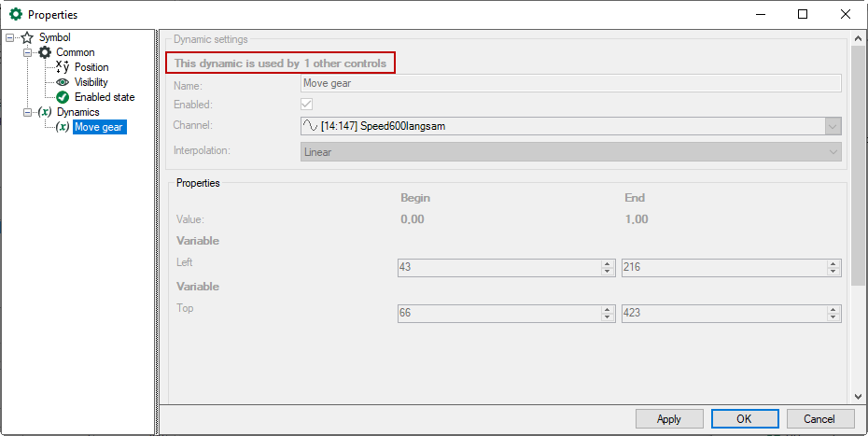Open the Channel dropdown arrow

pyautogui.click(x=833, y=126)
